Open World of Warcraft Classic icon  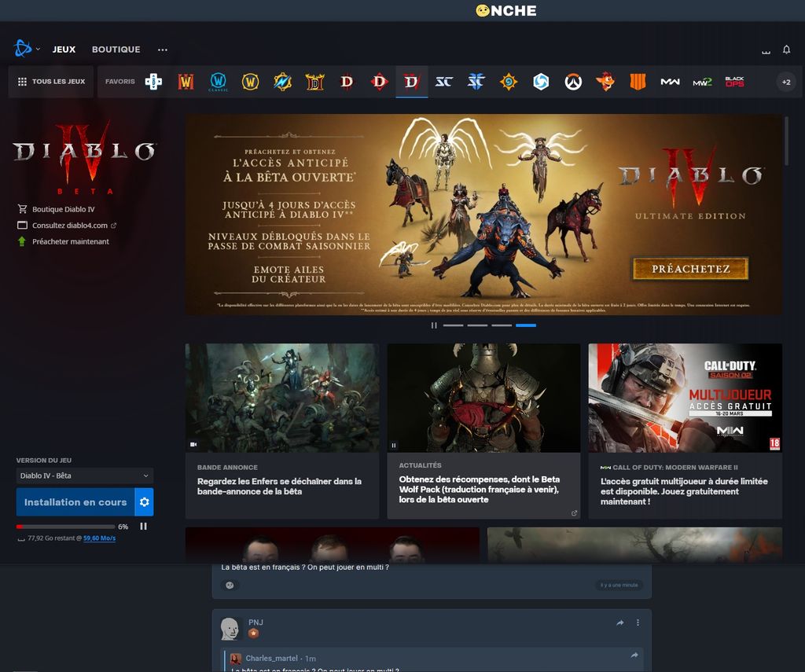pyautogui.click(x=218, y=82)
